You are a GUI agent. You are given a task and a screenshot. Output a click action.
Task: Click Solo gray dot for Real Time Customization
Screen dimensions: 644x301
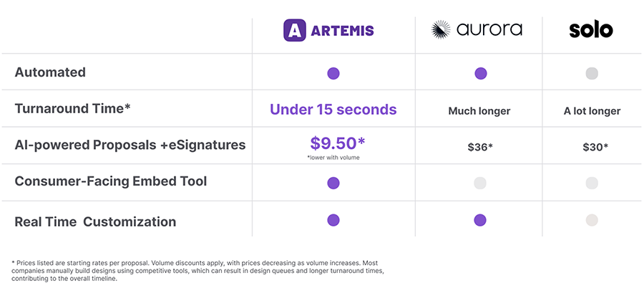coord(592,220)
